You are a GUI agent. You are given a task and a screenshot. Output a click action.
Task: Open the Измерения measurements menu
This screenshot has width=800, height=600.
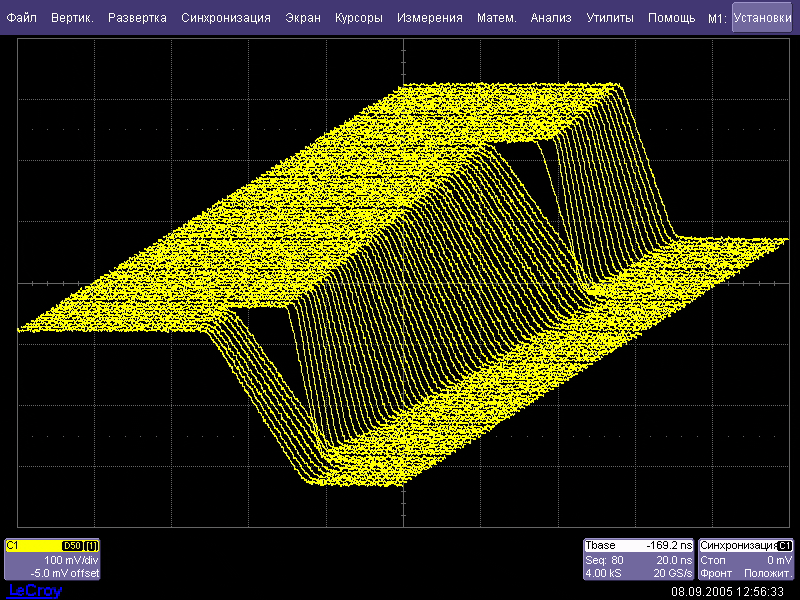[429, 18]
